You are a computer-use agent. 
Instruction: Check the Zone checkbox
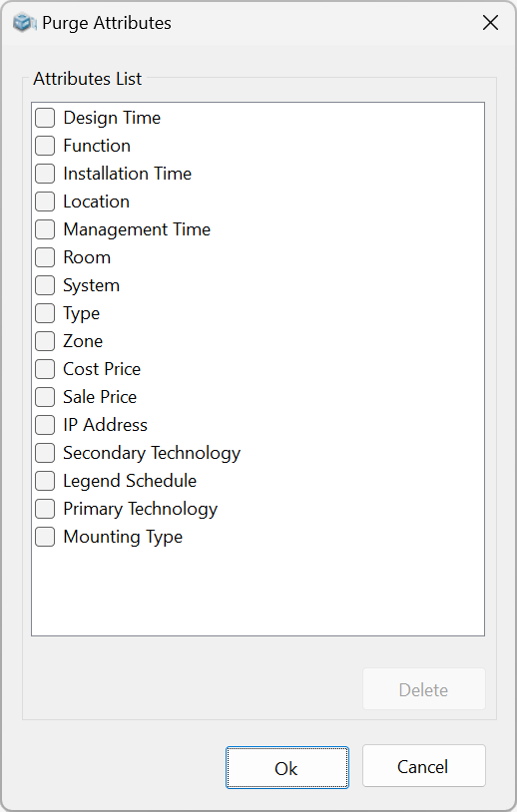tap(45, 341)
